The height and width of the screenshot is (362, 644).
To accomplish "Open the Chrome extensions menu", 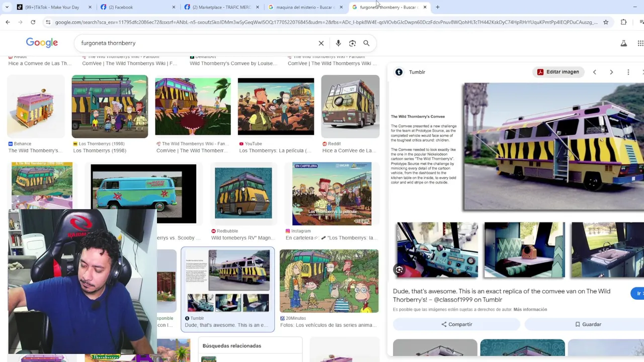I will [623, 22].
